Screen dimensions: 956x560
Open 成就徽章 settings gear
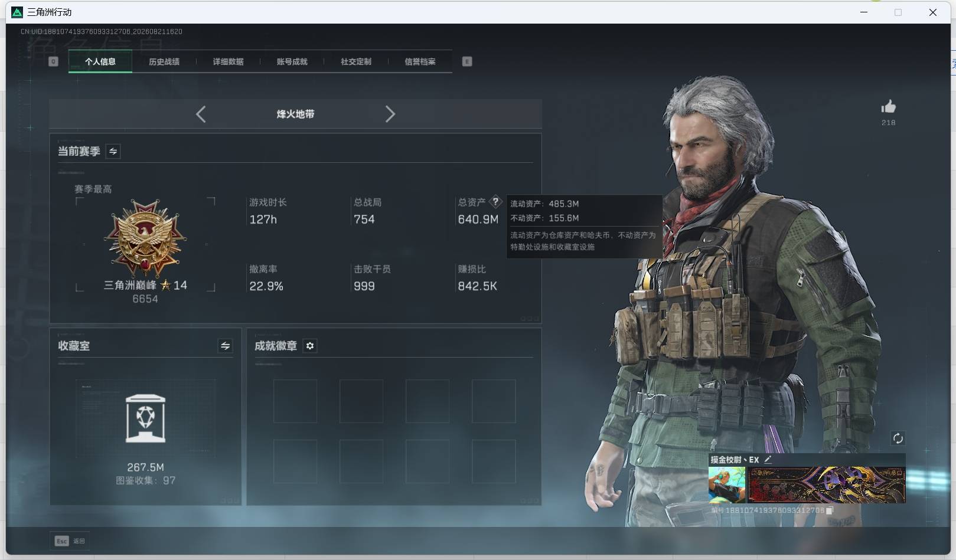(310, 346)
